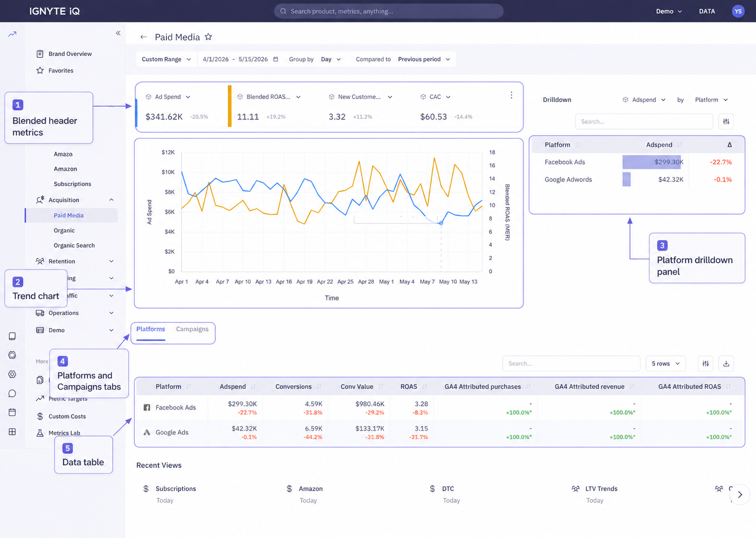Open Custom Costs in sidebar

click(x=67, y=416)
